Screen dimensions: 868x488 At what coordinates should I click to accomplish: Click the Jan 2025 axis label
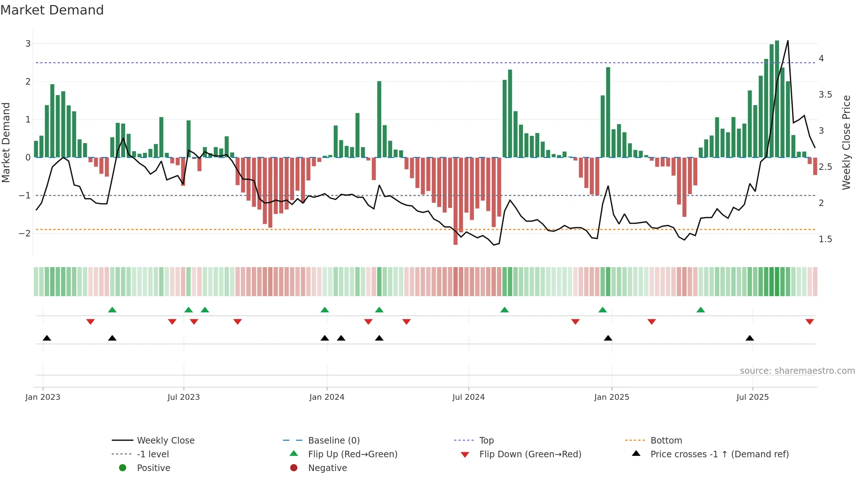pyautogui.click(x=612, y=397)
